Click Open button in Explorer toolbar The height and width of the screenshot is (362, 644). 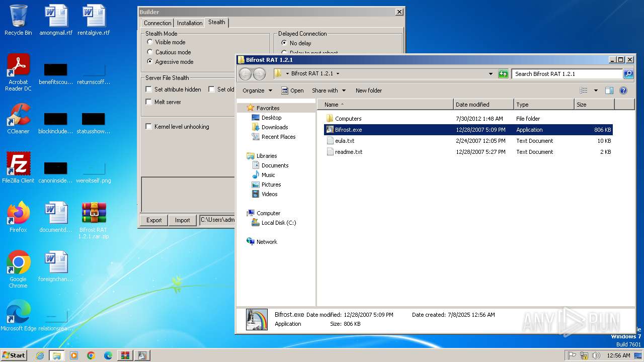292,90
